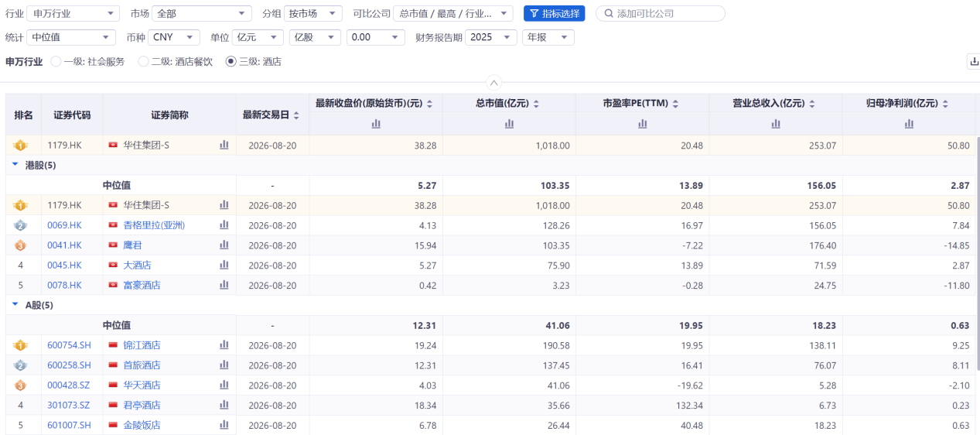This screenshot has width=980, height=435.
Task: Select 三级: 酒店 radio button
Action: coord(230,62)
